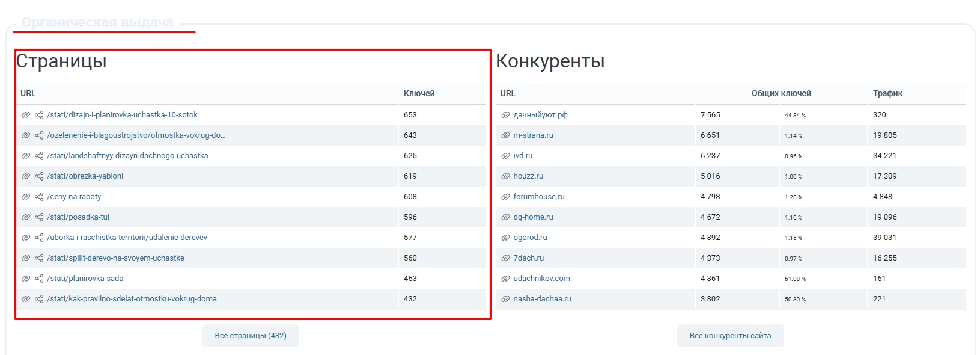The height and width of the screenshot is (355, 980).
Task: Click share icon beside /ceny-na-raboty
Action: pos(39,197)
